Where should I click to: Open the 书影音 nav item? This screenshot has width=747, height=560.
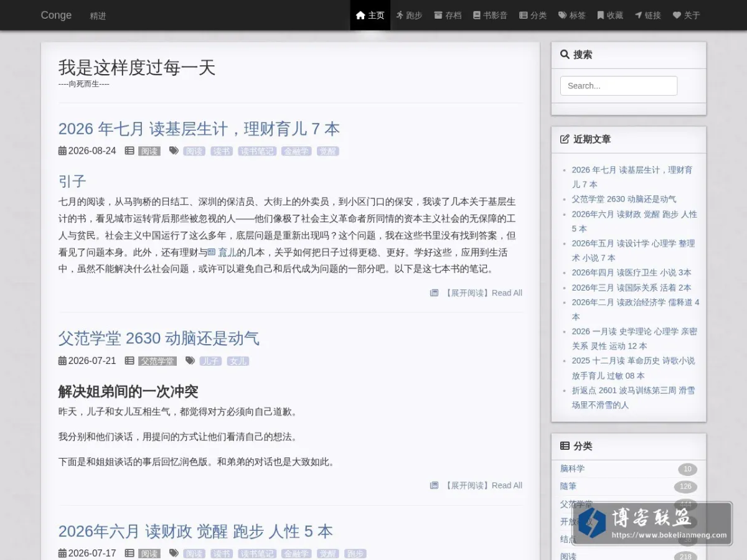click(x=491, y=15)
